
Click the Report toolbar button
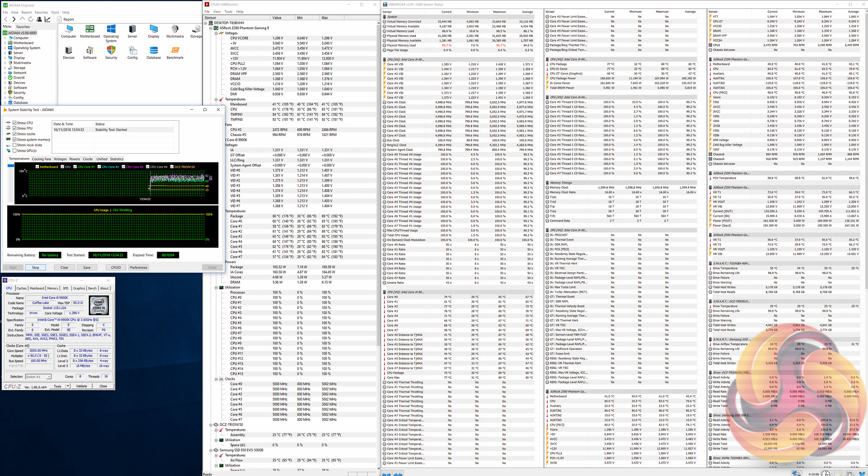[x=66, y=19]
